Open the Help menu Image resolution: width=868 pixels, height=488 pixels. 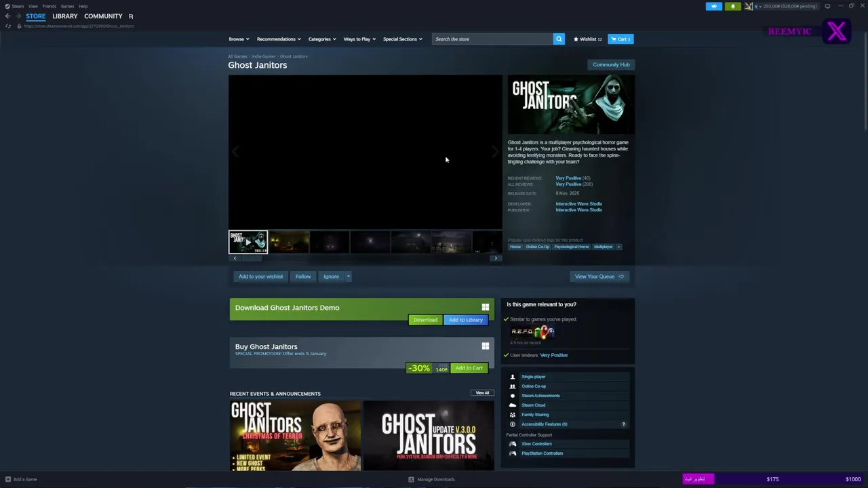(83, 6)
